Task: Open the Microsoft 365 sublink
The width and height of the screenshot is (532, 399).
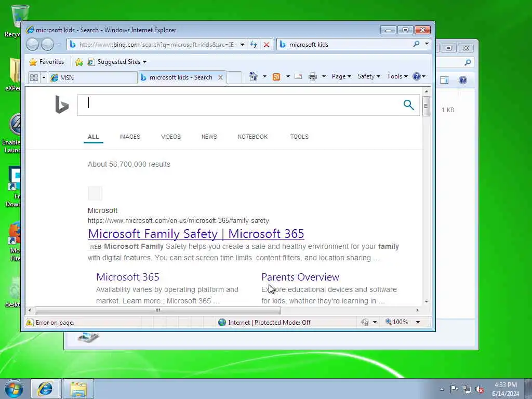Action: point(128,277)
